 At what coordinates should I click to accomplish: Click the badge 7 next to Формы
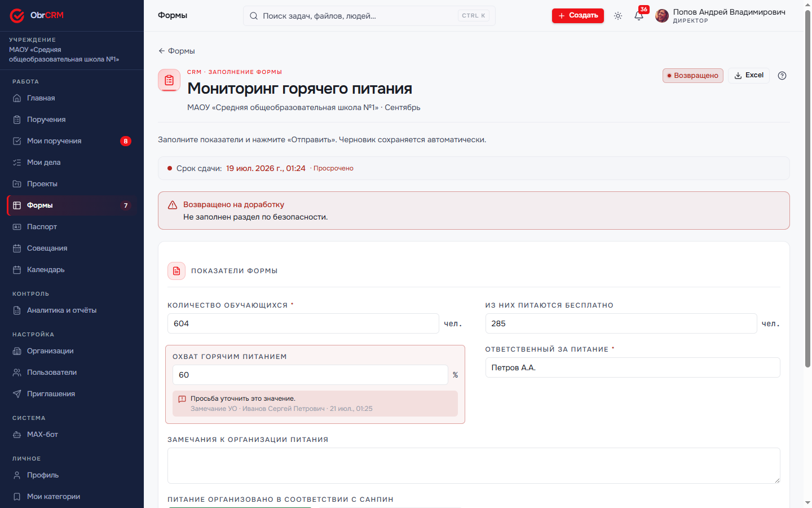(x=126, y=205)
